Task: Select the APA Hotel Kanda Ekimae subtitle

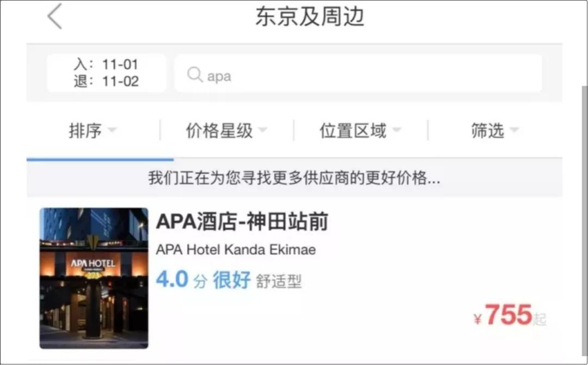Action: (x=236, y=250)
